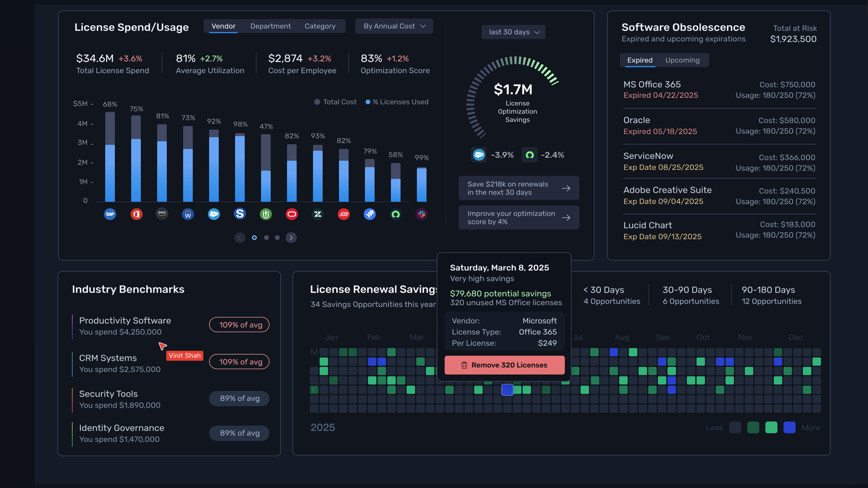This screenshot has width=868, height=488.
Task: Click the 90-180 Days opportunities filter
Action: pos(772,295)
